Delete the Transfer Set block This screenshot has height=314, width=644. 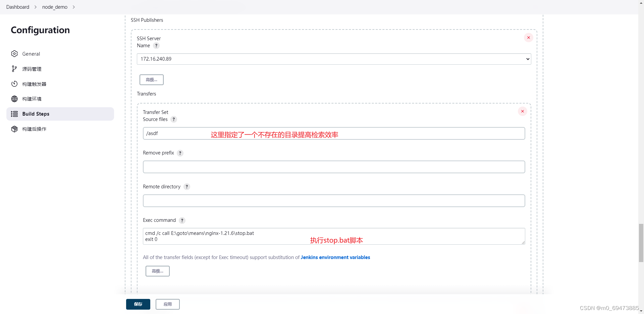(x=522, y=111)
